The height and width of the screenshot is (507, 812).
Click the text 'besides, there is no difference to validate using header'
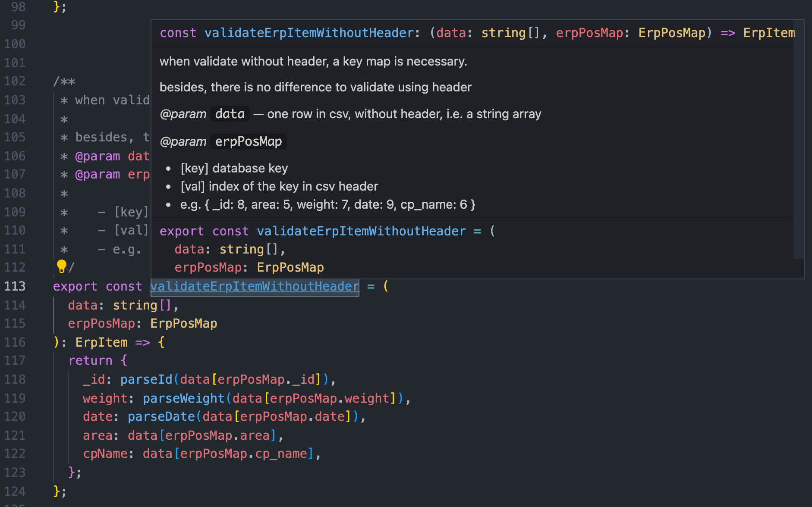315,87
